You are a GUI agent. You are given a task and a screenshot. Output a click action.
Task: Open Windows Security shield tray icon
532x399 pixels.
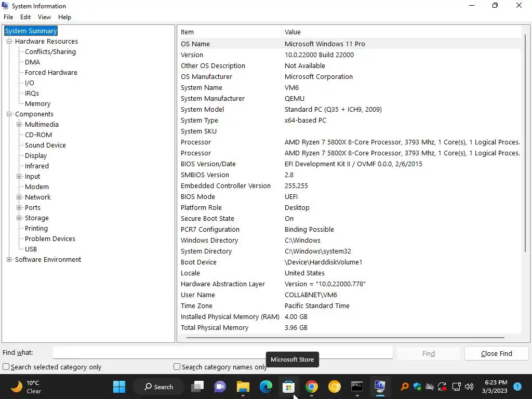point(417,387)
